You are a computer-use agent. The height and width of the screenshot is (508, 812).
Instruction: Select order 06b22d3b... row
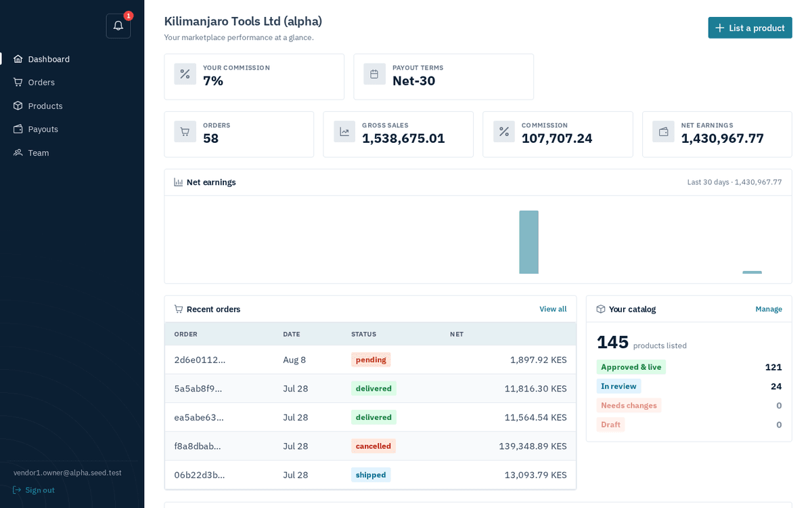tap(370, 475)
